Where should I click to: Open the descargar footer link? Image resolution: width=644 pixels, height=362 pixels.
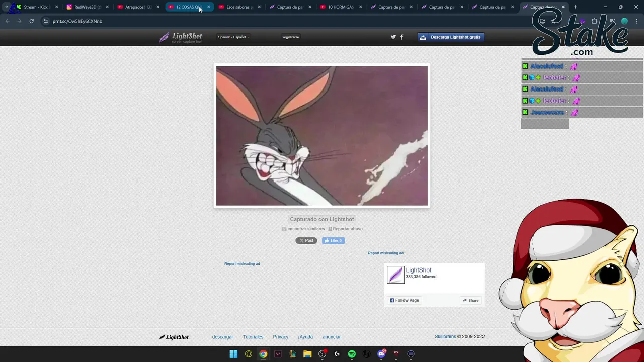pos(223,337)
